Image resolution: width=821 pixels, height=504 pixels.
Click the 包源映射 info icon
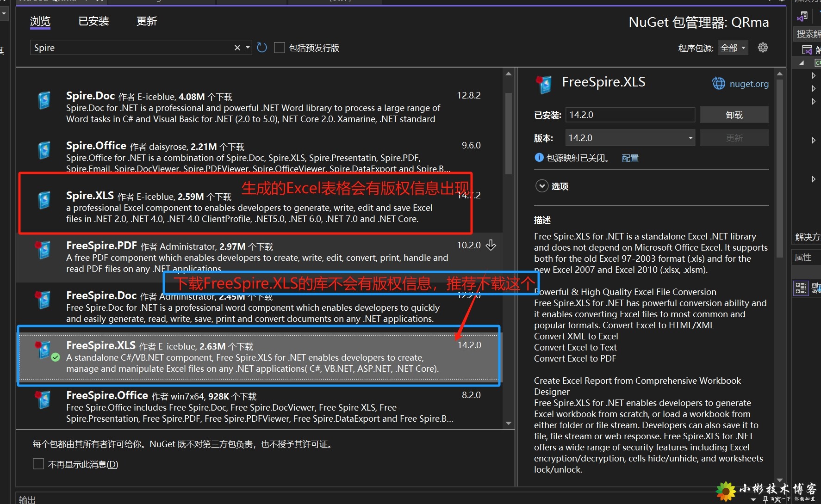pyautogui.click(x=539, y=158)
